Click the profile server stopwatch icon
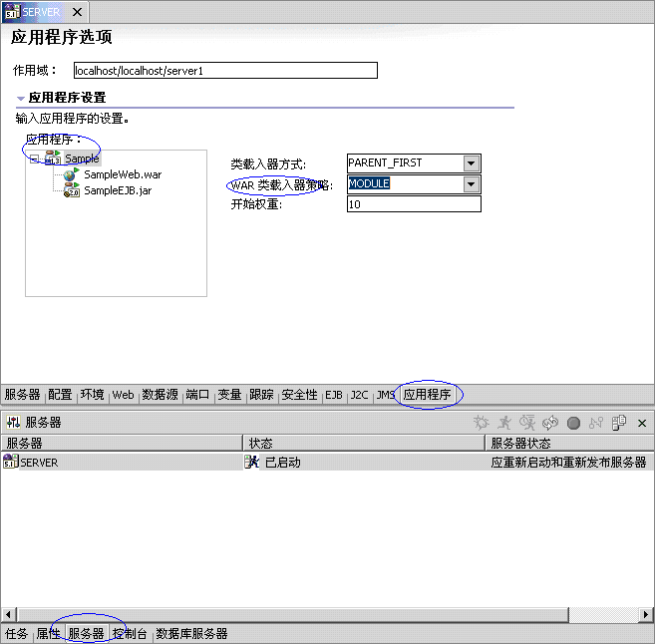Image resolution: width=655 pixels, height=644 pixels. tap(527, 423)
